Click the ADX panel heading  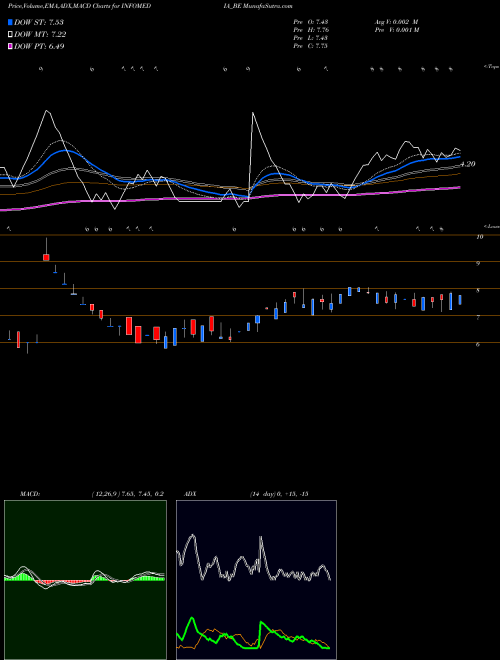[190, 494]
